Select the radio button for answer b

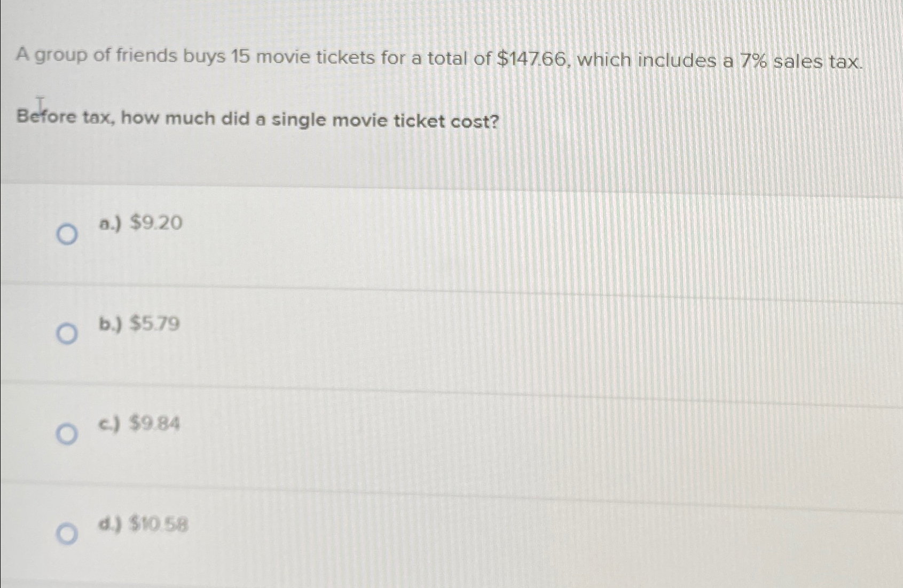(x=67, y=335)
